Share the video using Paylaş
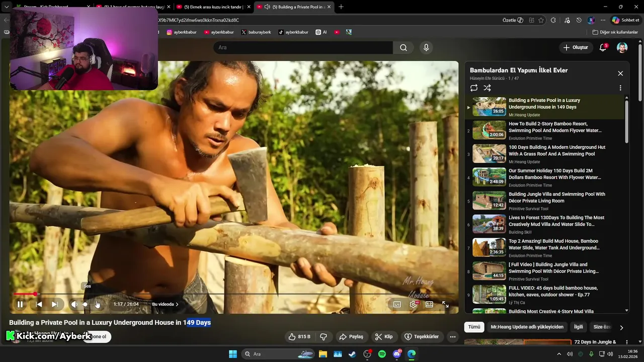The height and width of the screenshot is (362, 644). pyautogui.click(x=351, y=337)
